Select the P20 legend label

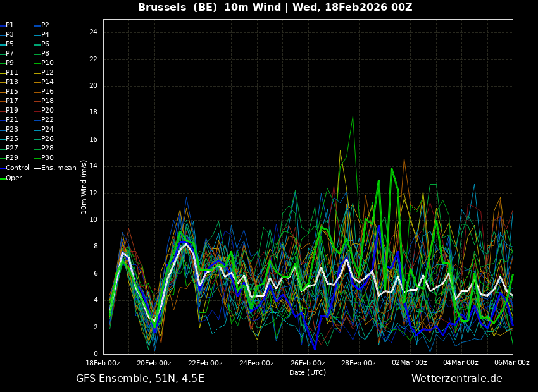47,111
